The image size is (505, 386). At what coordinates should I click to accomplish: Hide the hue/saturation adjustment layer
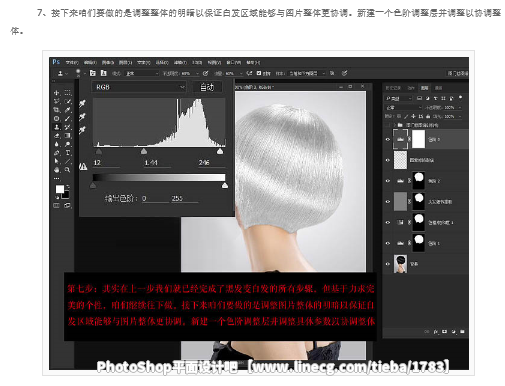tap(388, 222)
